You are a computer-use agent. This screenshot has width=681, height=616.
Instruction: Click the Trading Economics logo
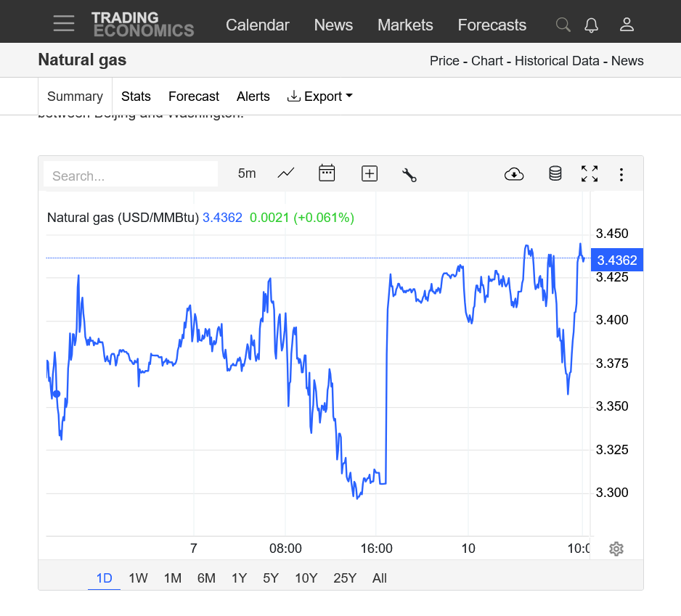click(142, 25)
